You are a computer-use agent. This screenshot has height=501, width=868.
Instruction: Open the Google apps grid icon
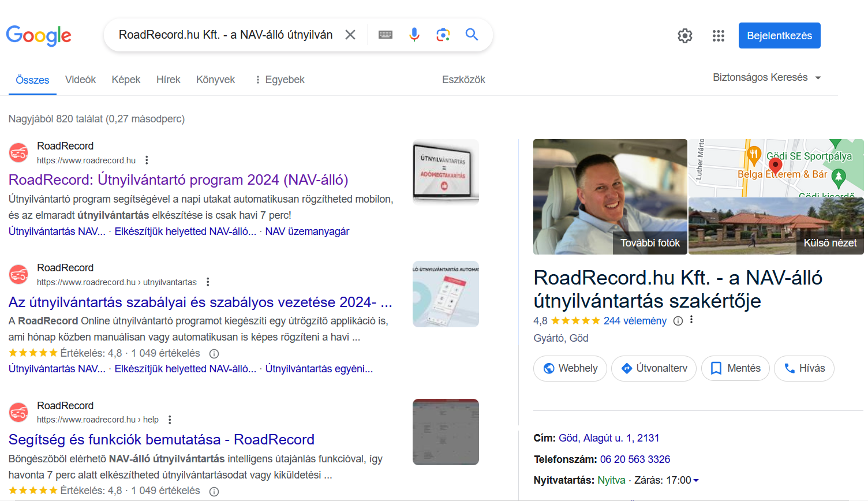[x=719, y=36]
